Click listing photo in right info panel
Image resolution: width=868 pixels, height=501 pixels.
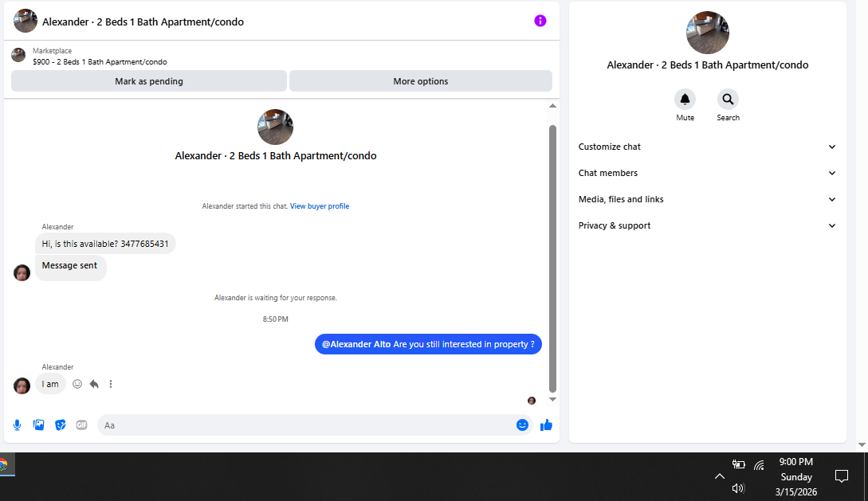click(708, 33)
